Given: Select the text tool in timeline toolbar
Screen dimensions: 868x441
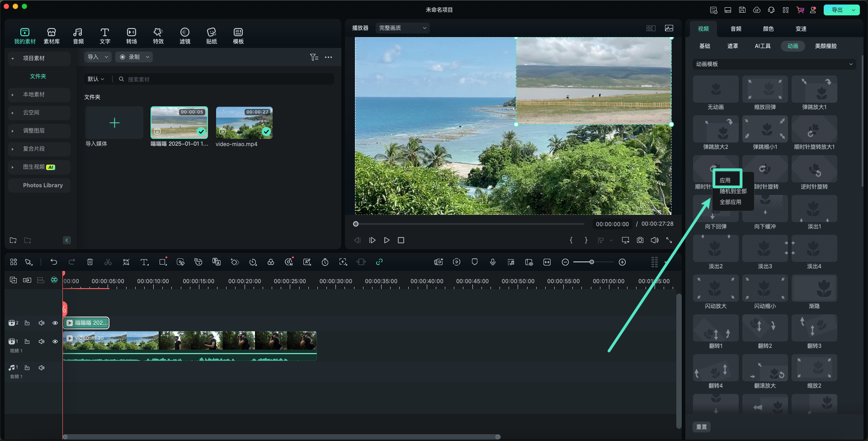Looking at the screenshot, I should point(144,262).
